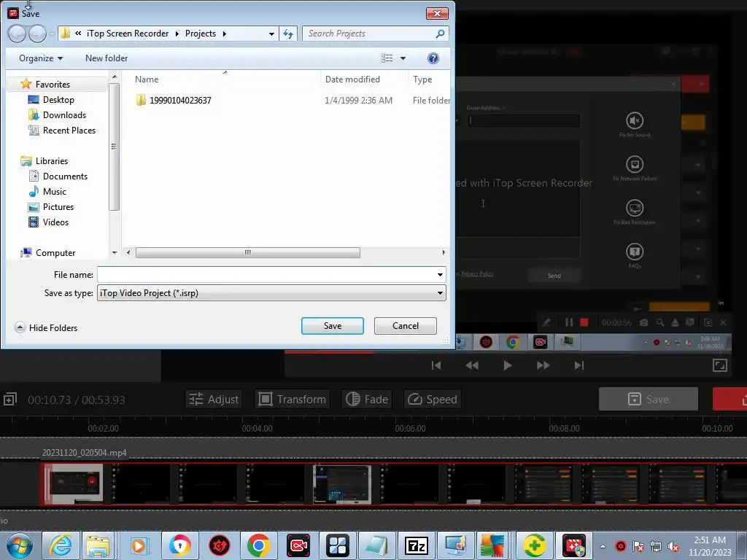747x560 pixels.
Task: Open Music library
Action: pos(54,192)
